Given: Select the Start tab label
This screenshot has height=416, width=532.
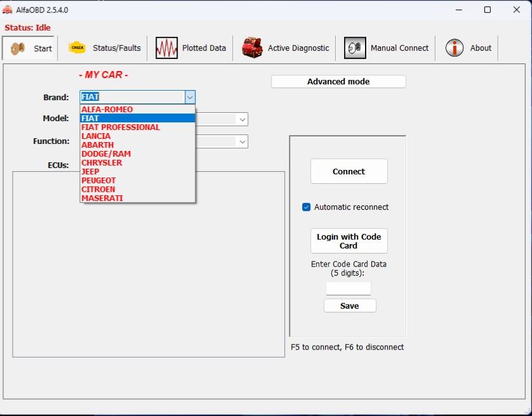Looking at the screenshot, I should tap(43, 48).
